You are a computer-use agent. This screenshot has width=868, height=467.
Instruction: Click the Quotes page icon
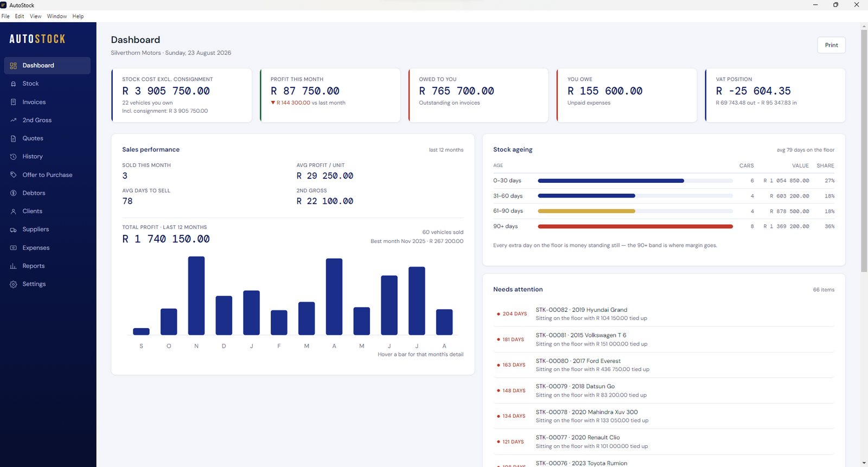(14, 138)
